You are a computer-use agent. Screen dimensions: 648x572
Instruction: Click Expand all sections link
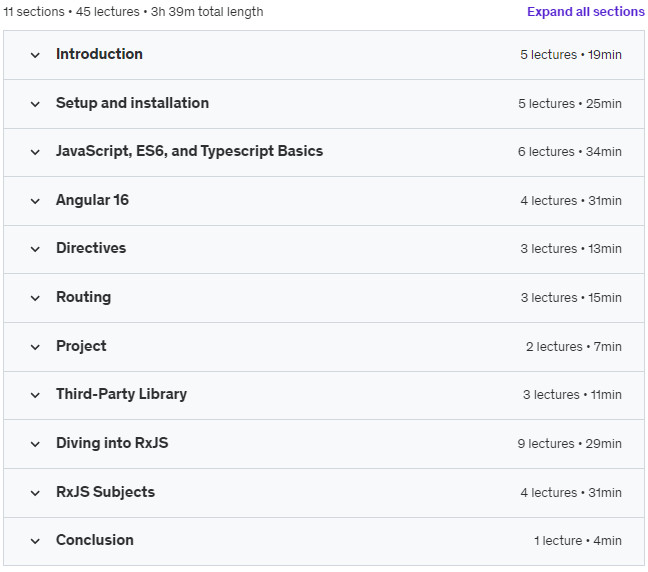click(x=586, y=12)
